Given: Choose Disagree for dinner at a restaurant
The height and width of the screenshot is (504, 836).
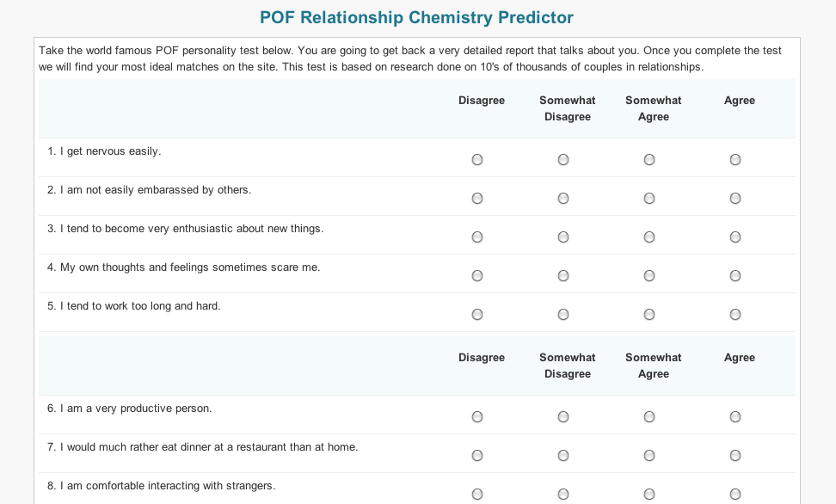Looking at the screenshot, I should 477,456.
